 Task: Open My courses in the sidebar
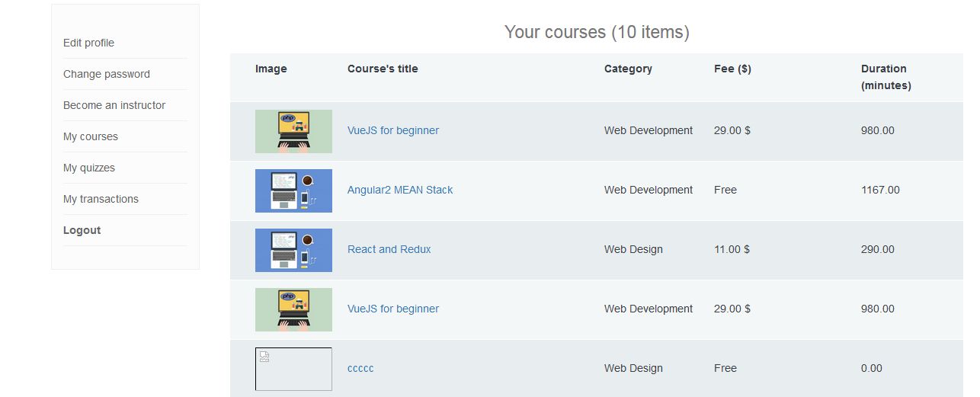[91, 136]
